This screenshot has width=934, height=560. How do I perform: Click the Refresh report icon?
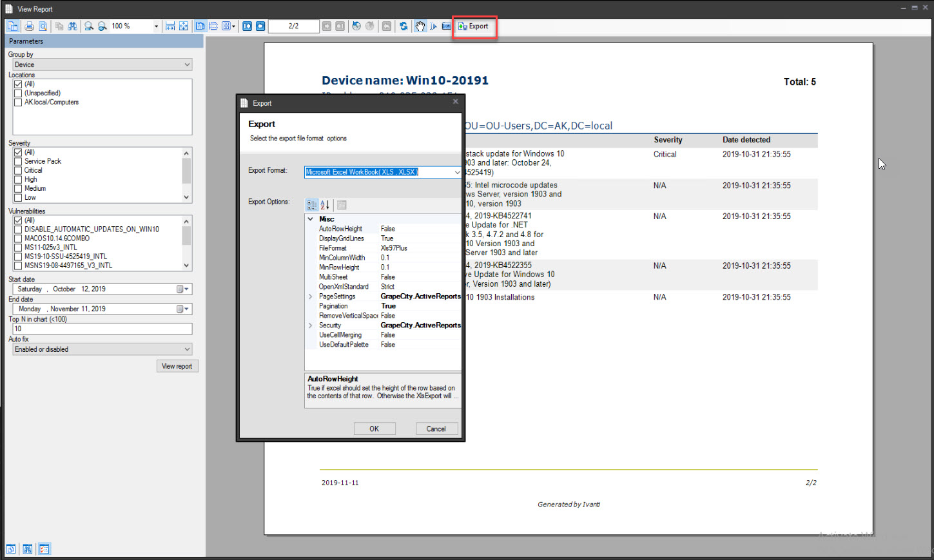[403, 26]
